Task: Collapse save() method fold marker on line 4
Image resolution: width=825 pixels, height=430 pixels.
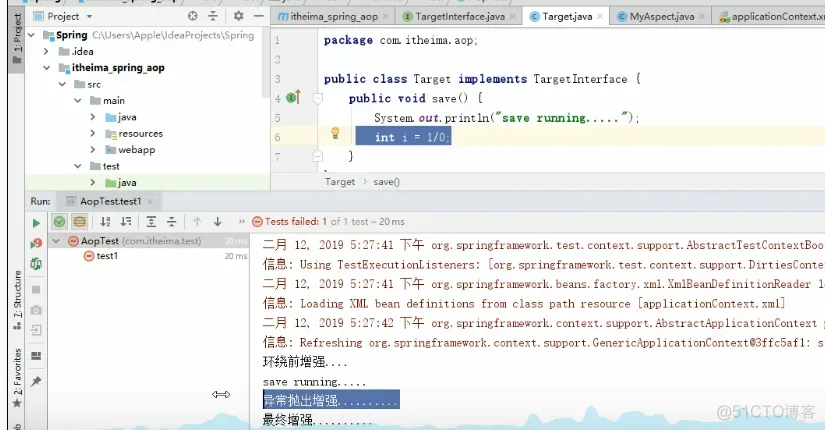Action: pyautogui.click(x=318, y=98)
